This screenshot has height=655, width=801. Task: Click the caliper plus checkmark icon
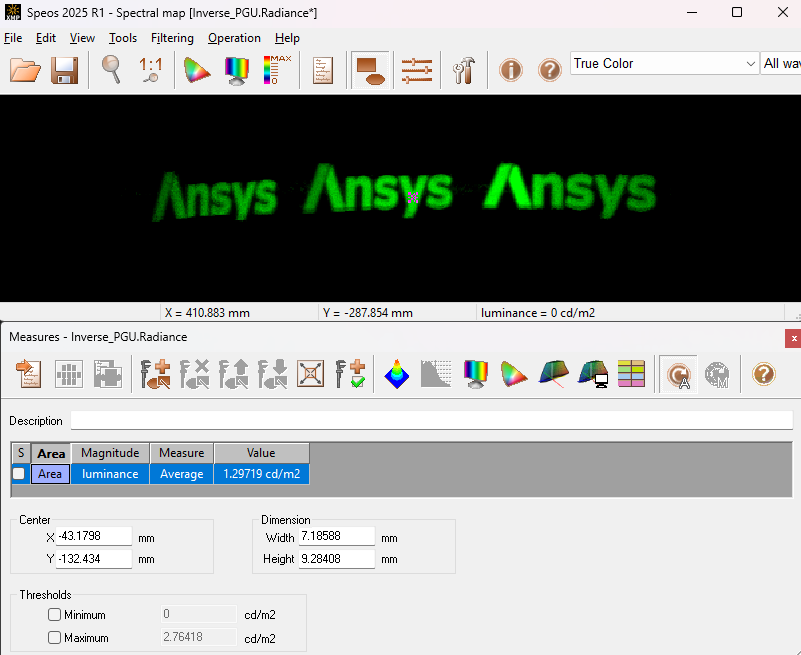tap(350, 374)
